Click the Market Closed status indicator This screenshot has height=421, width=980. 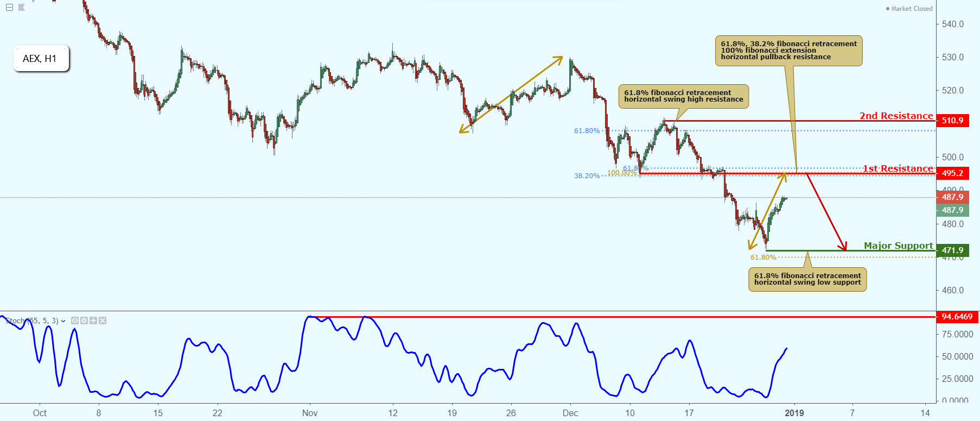(909, 9)
